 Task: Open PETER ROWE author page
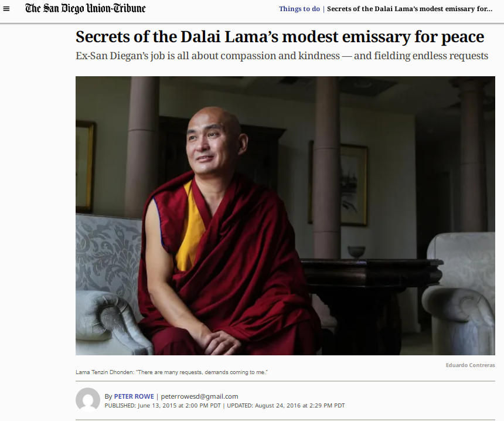[x=134, y=396]
